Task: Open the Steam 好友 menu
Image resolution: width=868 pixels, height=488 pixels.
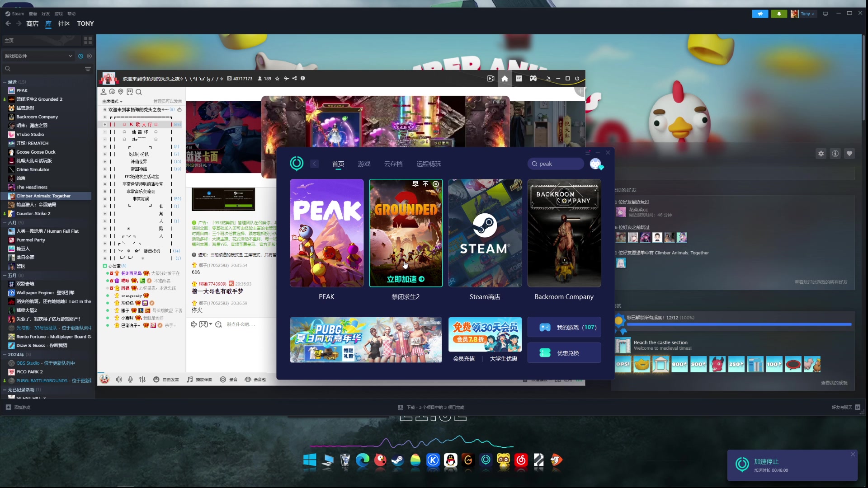Action: point(46,14)
